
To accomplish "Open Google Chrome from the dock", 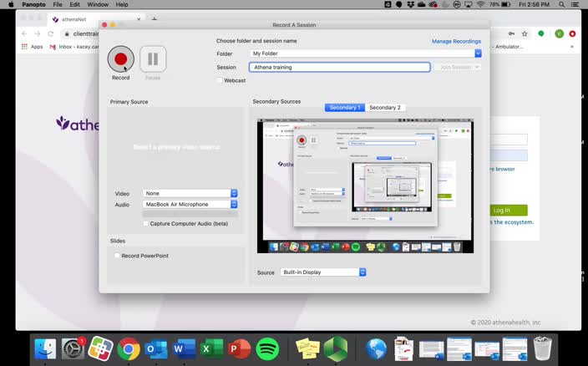I will pyautogui.click(x=129, y=348).
